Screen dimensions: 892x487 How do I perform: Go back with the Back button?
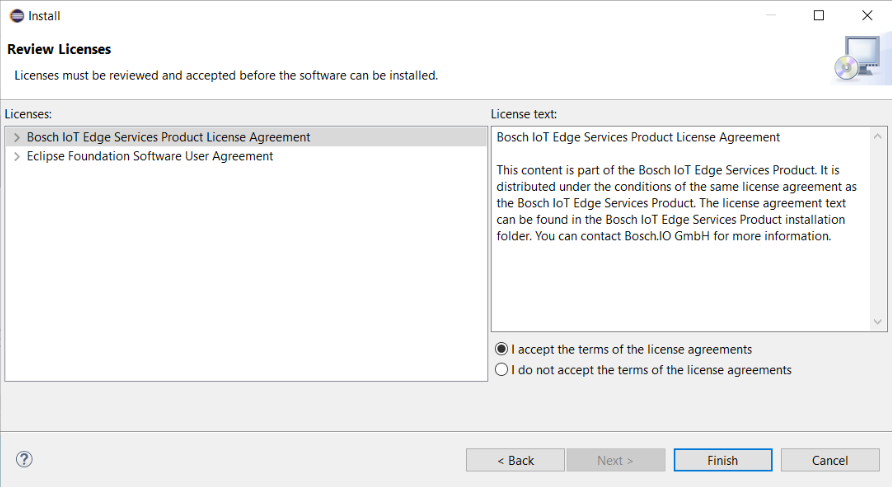515,460
